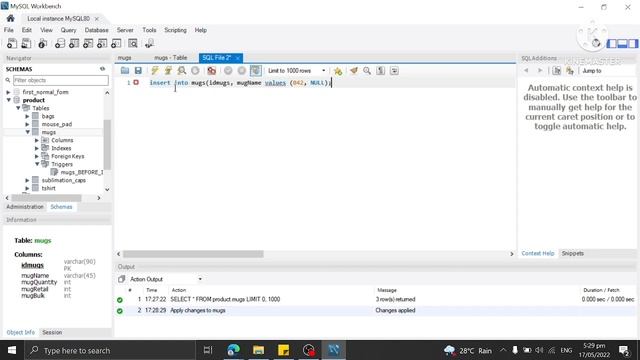Open File Explorer from the taskbar
Screen dimensions: 640x360
pyautogui.click(x=258, y=350)
